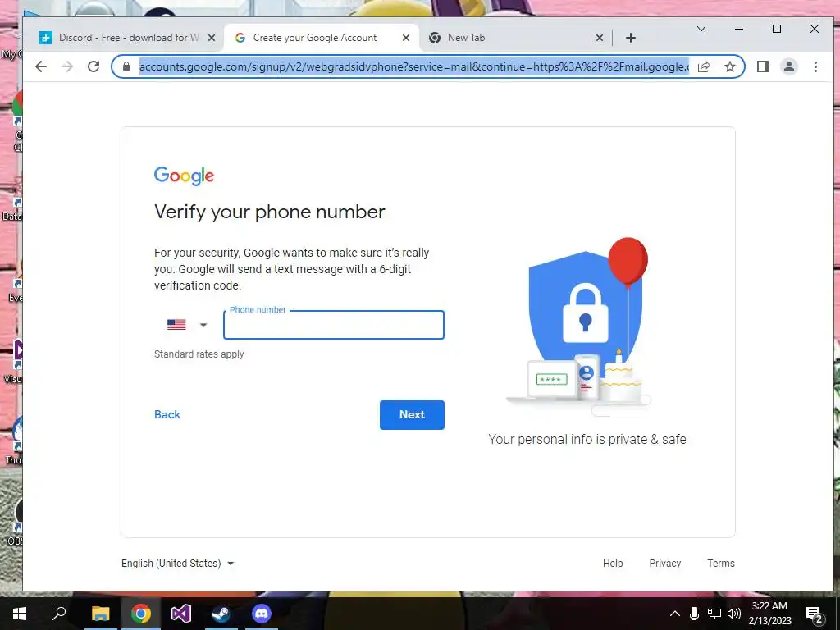Click the blue Next button
The image size is (840, 630).
[412, 414]
